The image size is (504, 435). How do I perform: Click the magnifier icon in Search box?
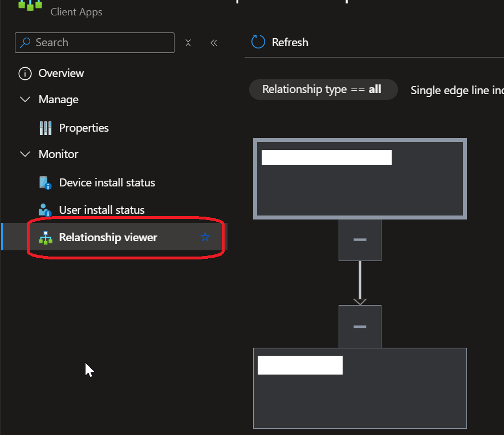click(26, 43)
